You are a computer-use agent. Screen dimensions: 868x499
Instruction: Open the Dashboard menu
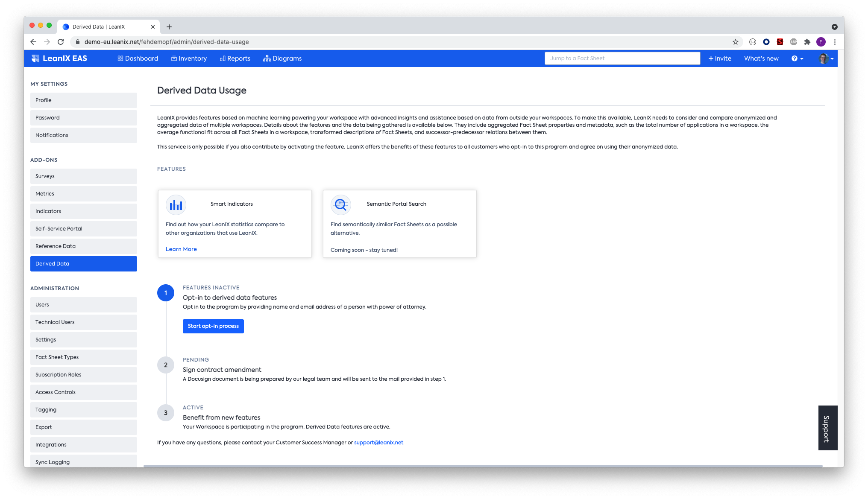(138, 58)
